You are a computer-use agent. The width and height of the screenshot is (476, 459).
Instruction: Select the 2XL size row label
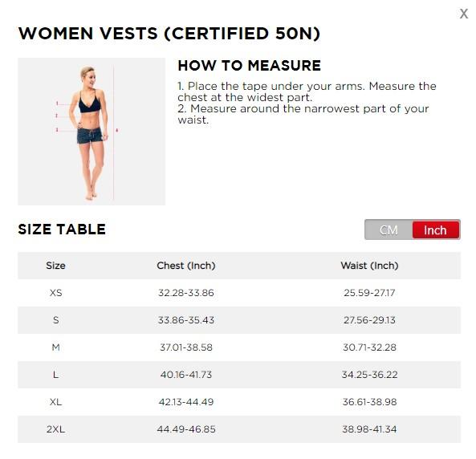pos(56,429)
